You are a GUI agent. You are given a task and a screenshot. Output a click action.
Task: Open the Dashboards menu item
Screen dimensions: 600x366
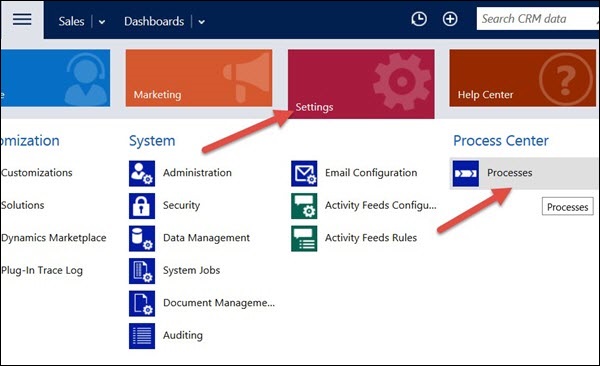tap(154, 21)
